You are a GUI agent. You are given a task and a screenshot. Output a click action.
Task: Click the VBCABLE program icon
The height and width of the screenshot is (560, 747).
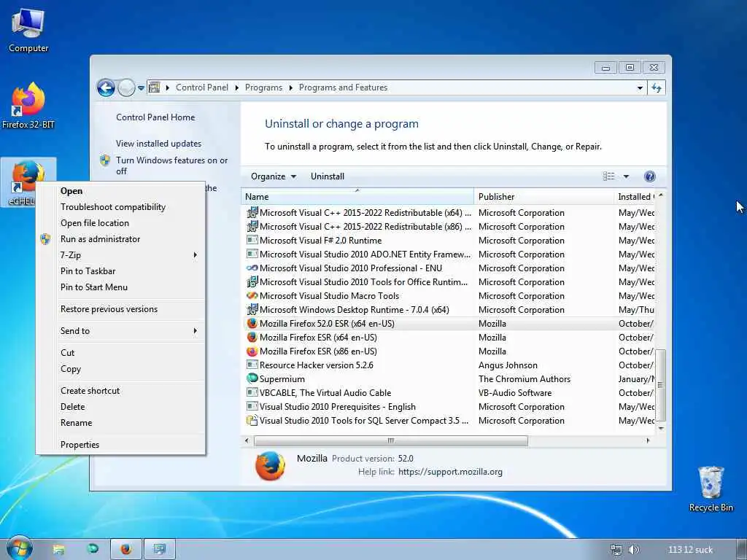(x=252, y=392)
